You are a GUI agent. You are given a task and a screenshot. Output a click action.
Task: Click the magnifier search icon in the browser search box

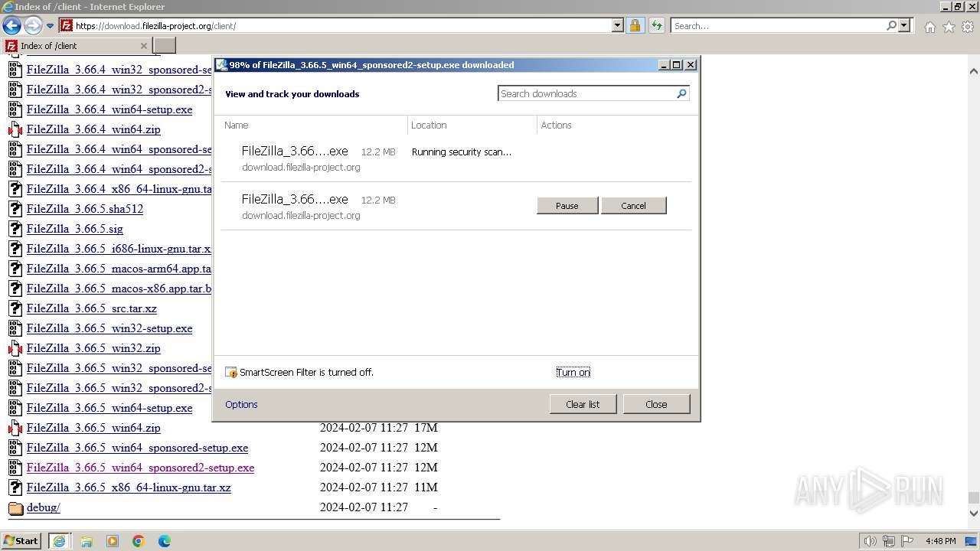[x=891, y=25]
